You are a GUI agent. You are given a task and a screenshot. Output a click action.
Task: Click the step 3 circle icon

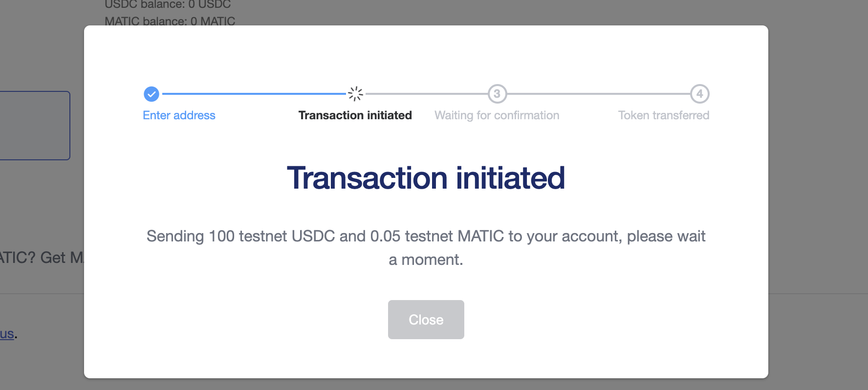497,94
